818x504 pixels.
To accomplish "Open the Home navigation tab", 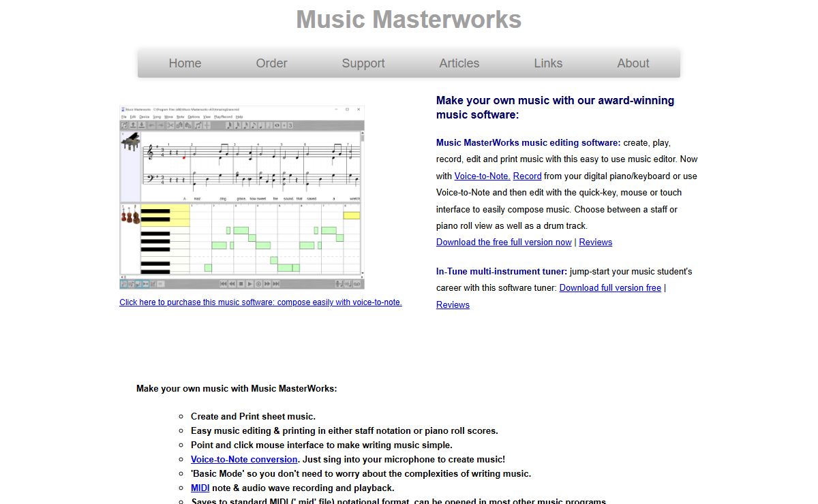I will [x=185, y=63].
